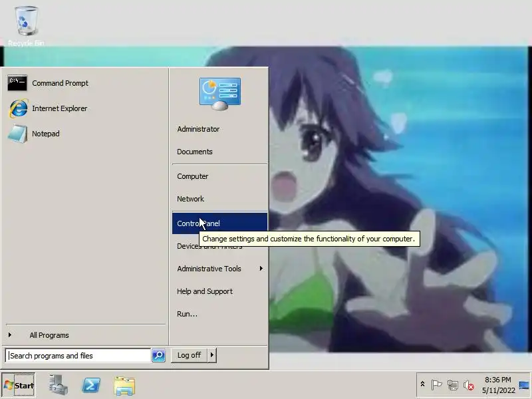This screenshot has width=532, height=399.
Task: Click the Control Panel user picture icon
Action: [220, 94]
